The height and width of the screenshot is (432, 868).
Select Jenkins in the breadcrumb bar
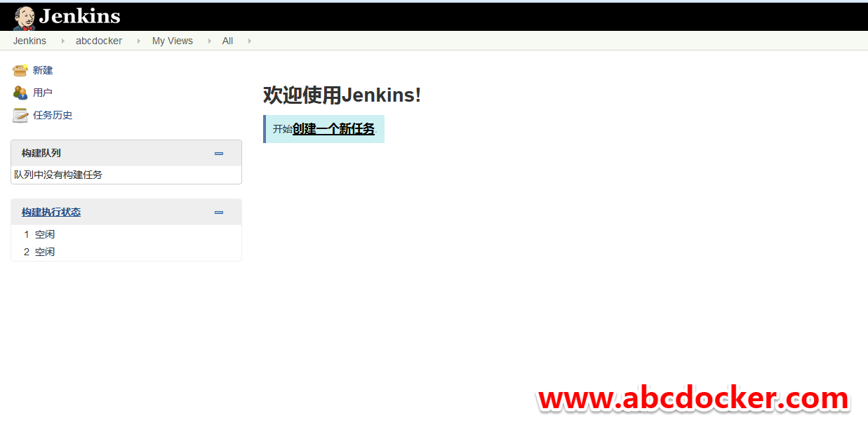[x=29, y=41]
